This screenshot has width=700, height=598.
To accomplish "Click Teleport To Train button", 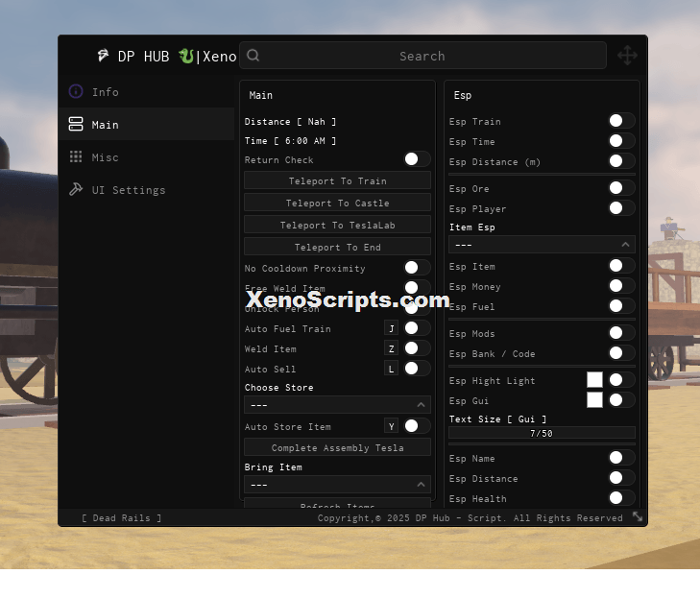I will [337, 180].
